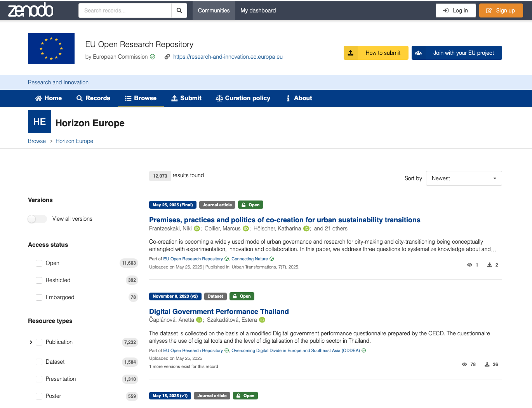Check the Presentation resource type checkbox
This screenshot has height=408, width=532.
pyautogui.click(x=39, y=379)
